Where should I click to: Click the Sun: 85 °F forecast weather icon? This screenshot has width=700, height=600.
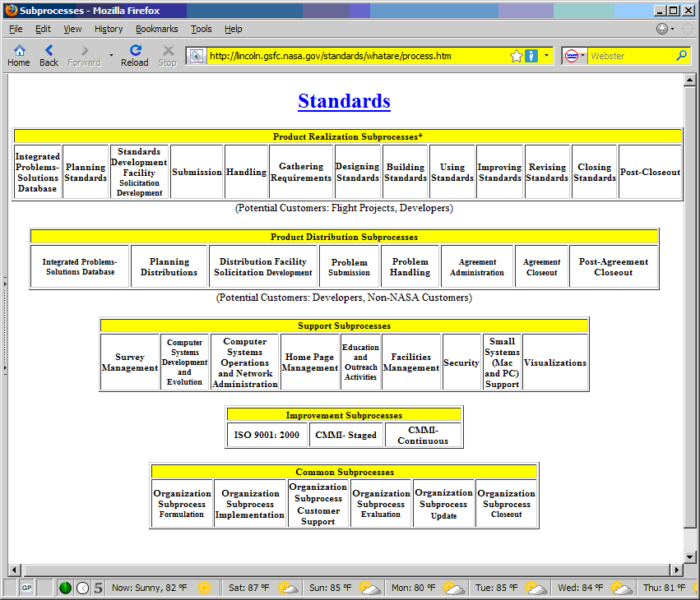(x=370, y=588)
